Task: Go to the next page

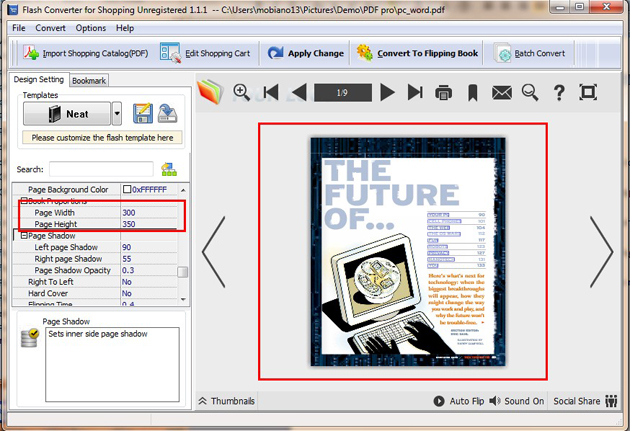Action: point(387,92)
